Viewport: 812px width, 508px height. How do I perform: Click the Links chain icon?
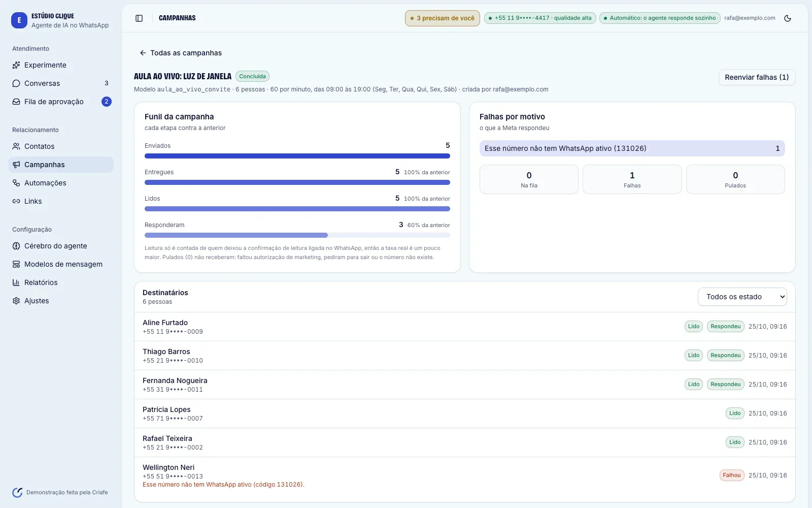[x=16, y=201]
